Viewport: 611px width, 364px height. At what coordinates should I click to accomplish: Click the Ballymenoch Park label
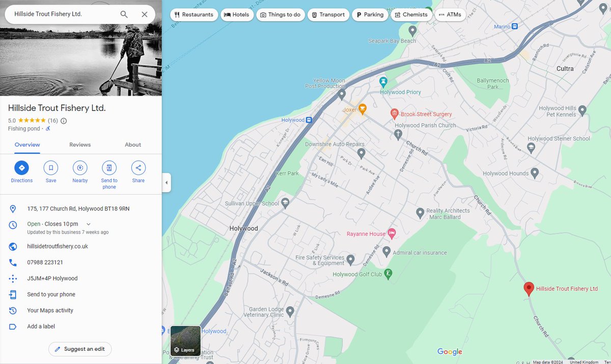(x=493, y=83)
